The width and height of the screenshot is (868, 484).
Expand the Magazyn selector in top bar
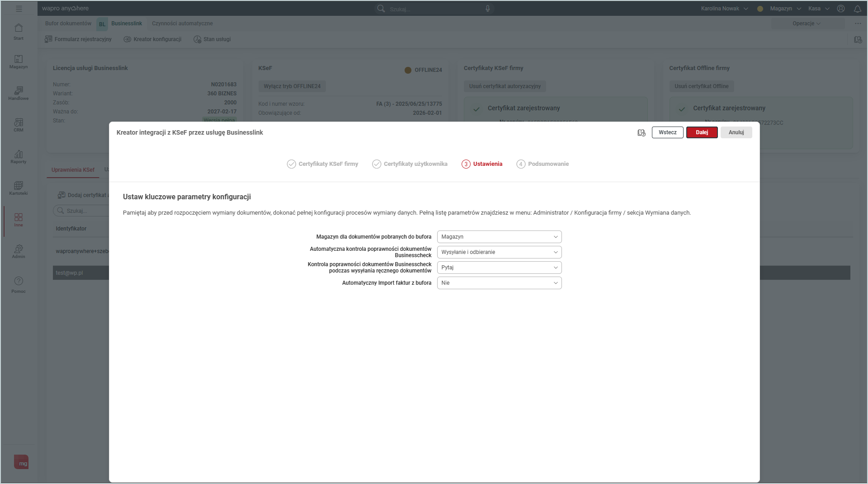[x=785, y=9]
